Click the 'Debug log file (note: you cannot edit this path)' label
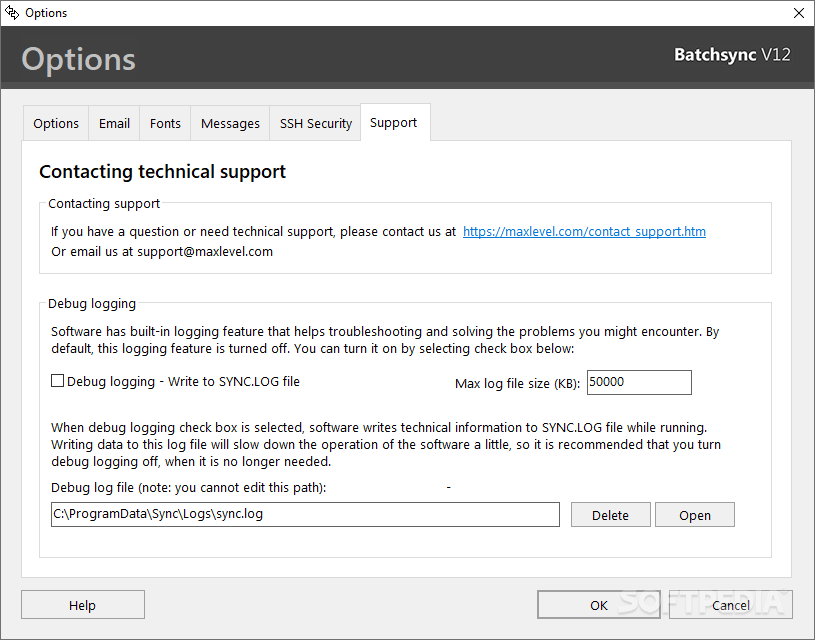Image resolution: width=815 pixels, height=640 pixels. tap(189, 488)
